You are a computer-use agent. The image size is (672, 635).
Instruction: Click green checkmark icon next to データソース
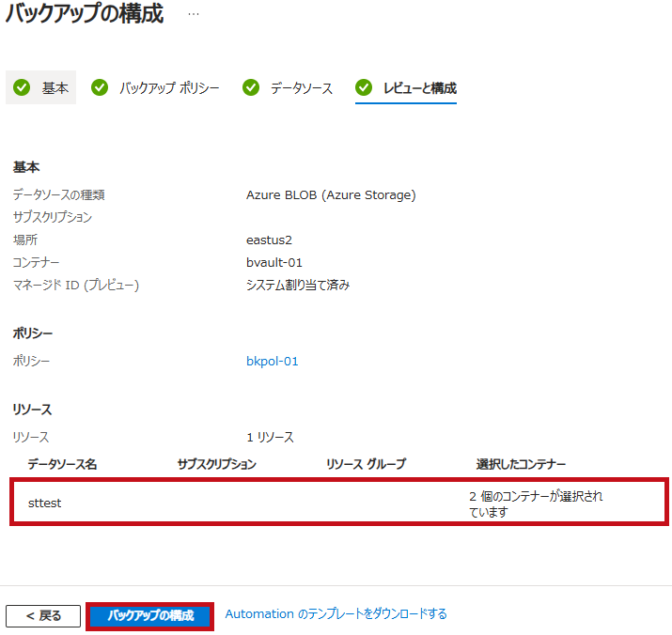point(251,87)
